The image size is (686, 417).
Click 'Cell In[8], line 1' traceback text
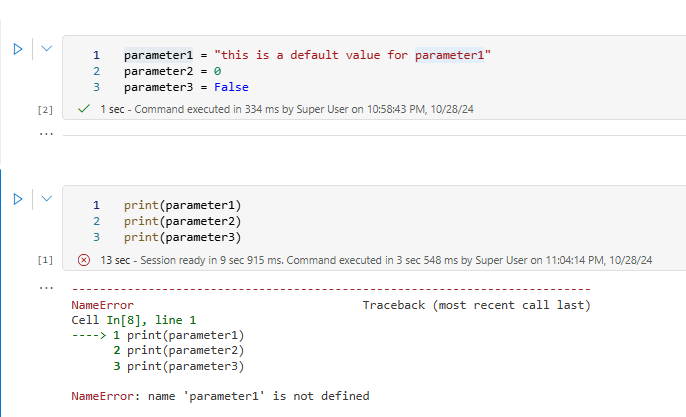click(x=133, y=320)
